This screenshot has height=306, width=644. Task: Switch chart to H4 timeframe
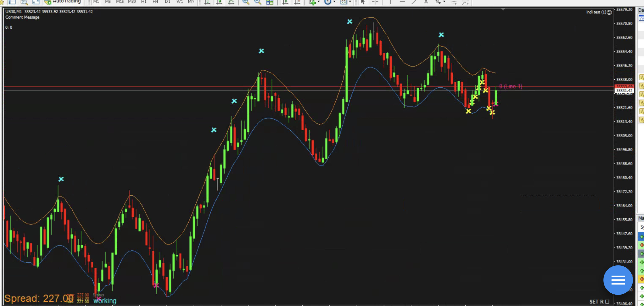coord(155,2)
